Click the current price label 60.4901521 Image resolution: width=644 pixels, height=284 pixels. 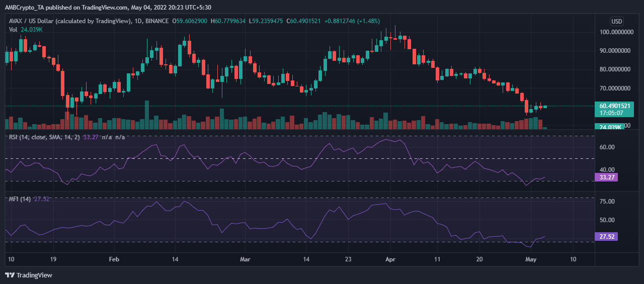tap(615, 106)
